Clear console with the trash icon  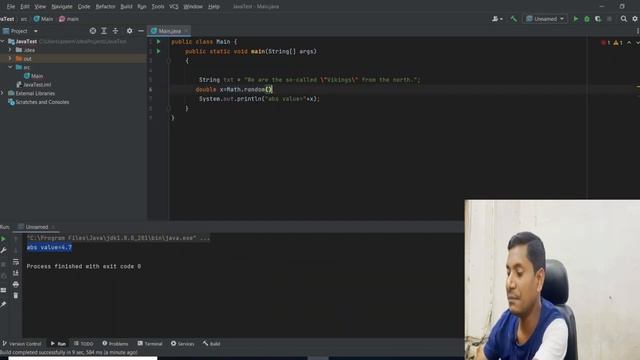[x=16, y=295]
